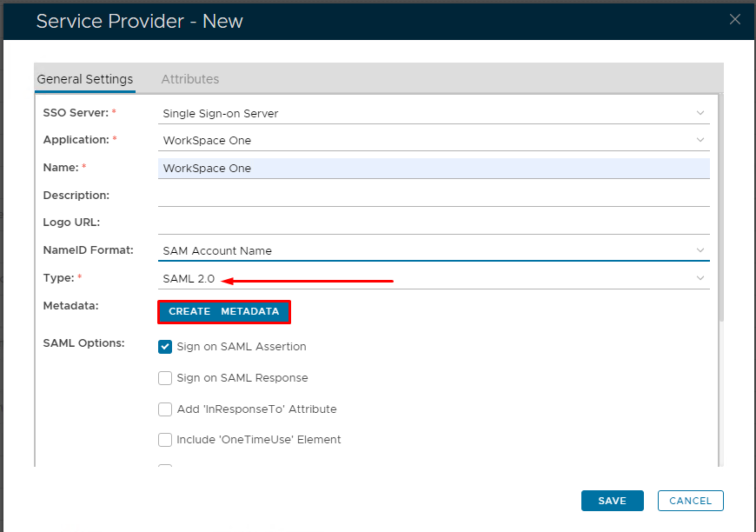Expand the SSO Server dropdown
The width and height of the screenshot is (756, 532).
[433, 113]
